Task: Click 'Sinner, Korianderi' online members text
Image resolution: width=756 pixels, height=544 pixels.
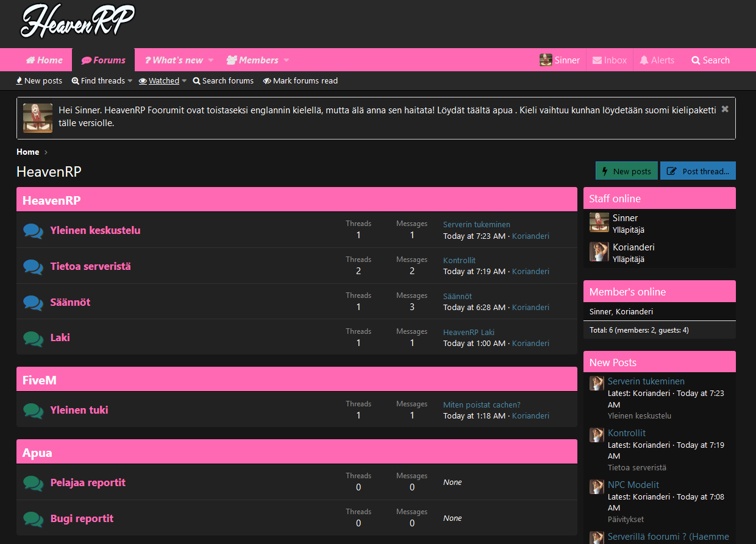Action: tap(621, 311)
